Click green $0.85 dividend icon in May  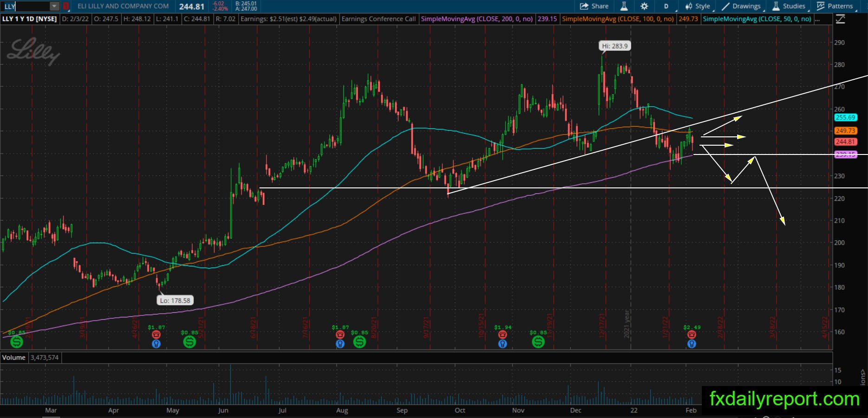pos(189,342)
